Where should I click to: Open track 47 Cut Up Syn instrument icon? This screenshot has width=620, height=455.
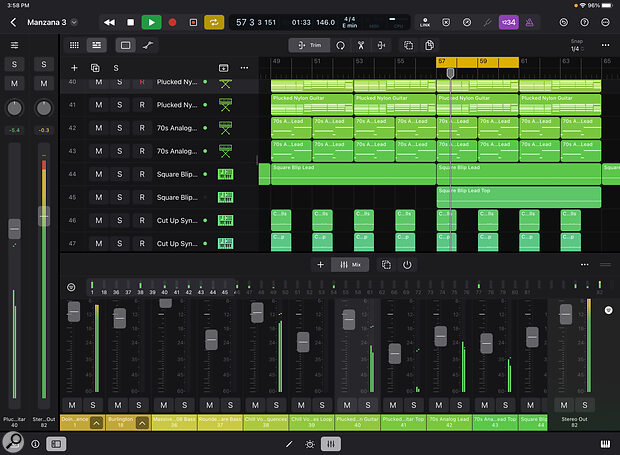coord(225,244)
